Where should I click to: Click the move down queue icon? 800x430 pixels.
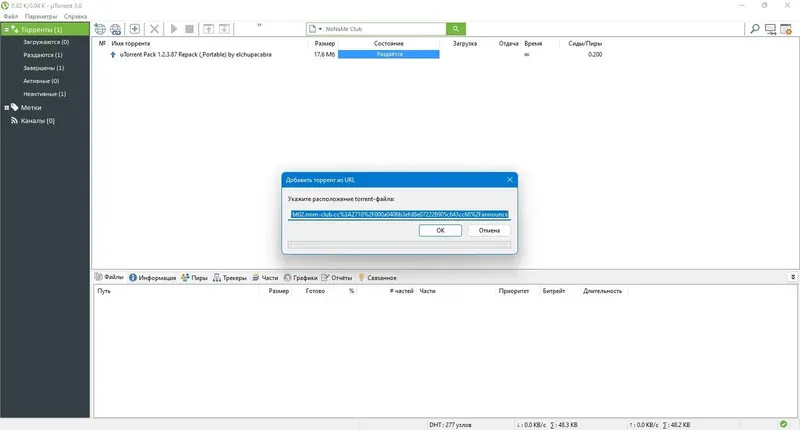click(224, 29)
